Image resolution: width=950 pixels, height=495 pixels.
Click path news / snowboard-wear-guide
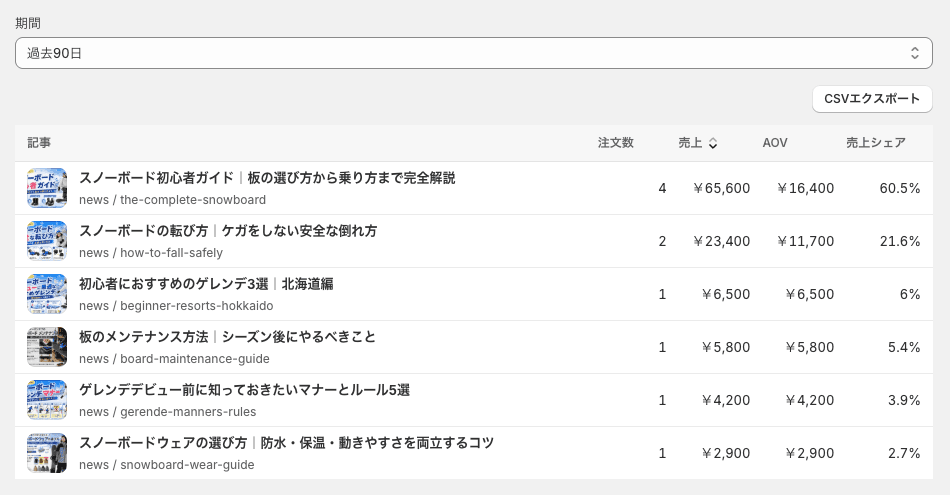tap(167, 465)
